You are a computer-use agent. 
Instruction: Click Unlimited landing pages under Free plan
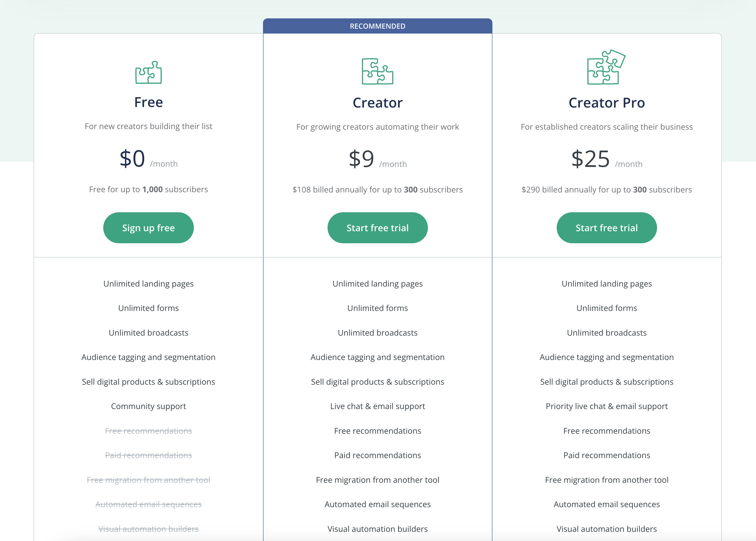148,283
